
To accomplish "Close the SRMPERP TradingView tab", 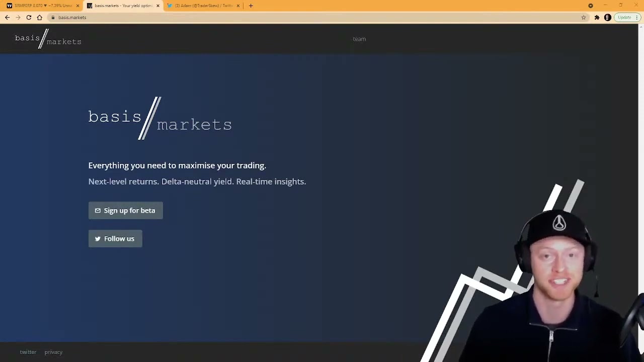I will (77, 6).
